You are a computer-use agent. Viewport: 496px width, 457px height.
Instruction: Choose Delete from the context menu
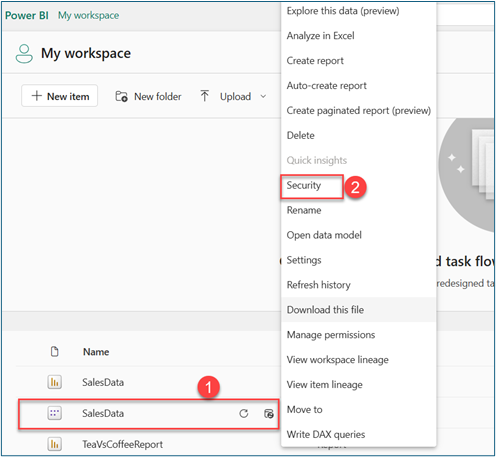pos(300,135)
